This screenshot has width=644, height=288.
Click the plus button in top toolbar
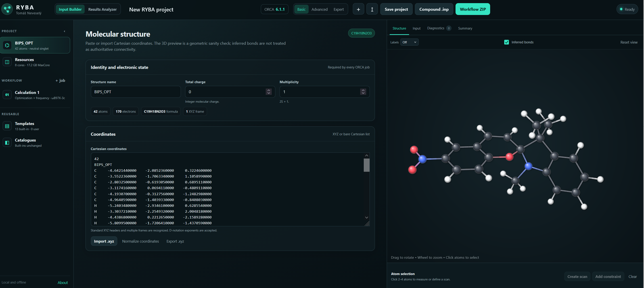(x=358, y=9)
